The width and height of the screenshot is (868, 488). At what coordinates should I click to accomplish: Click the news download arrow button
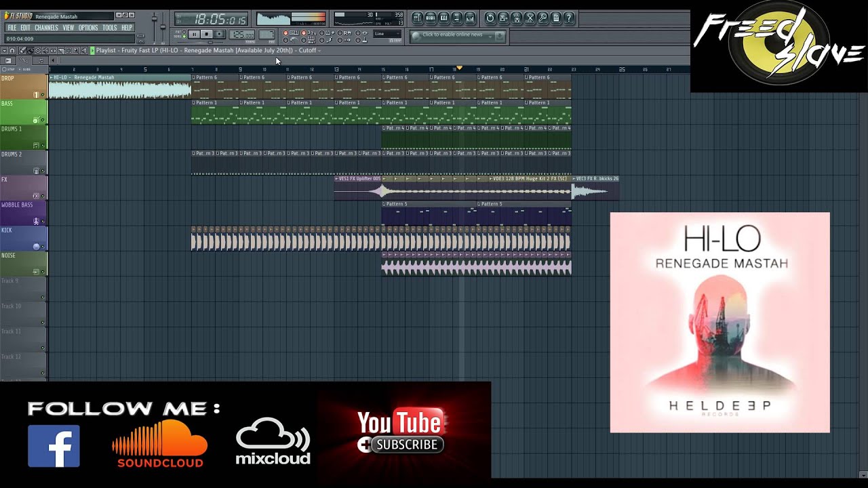click(x=500, y=36)
